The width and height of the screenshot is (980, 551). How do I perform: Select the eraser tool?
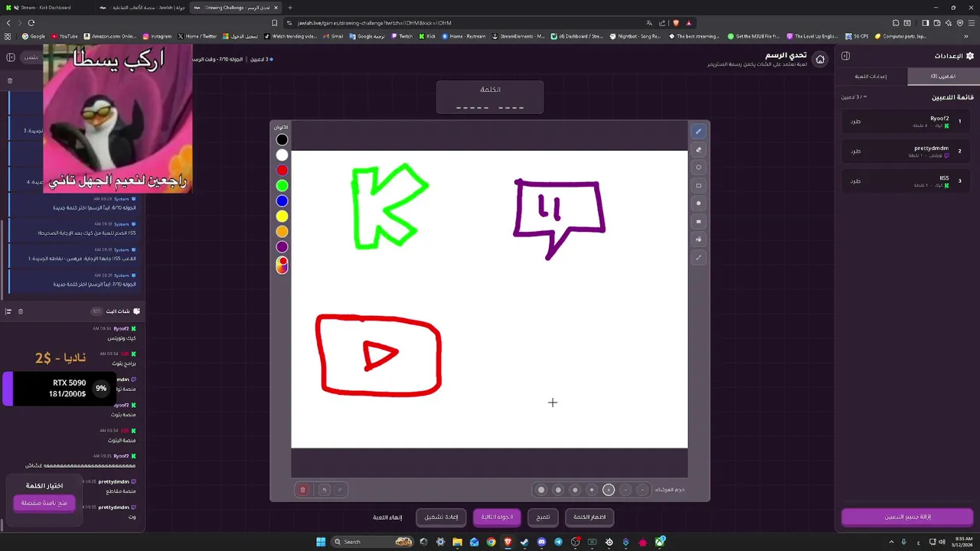pos(698,150)
